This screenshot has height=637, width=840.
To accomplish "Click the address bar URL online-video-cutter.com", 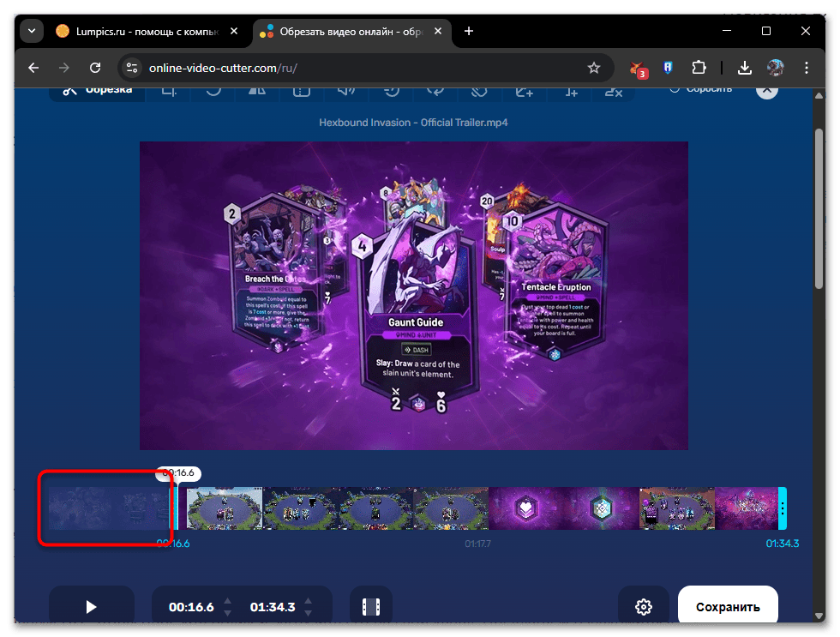I will tap(223, 68).
